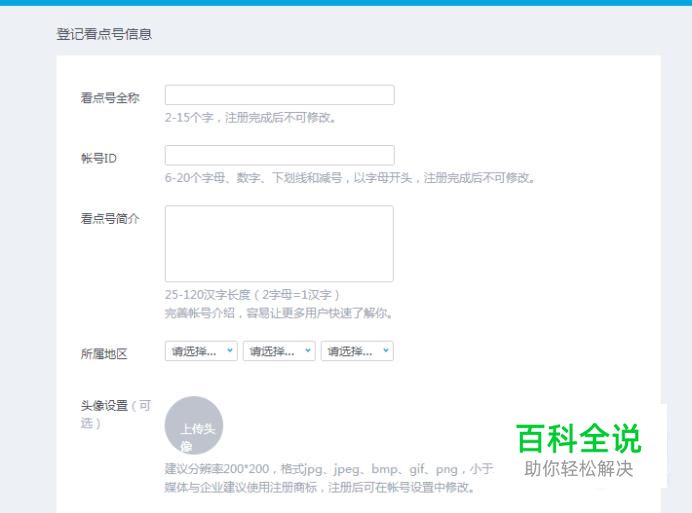Open the first 所属地区 dropdown
The height and width of the screenshot is (513, 692).
[201, 351]
